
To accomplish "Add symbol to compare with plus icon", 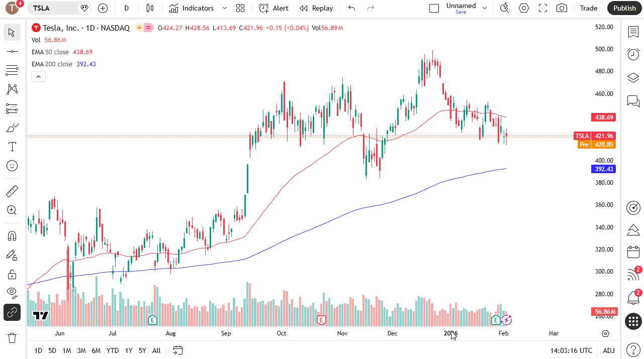I will 103,8.
